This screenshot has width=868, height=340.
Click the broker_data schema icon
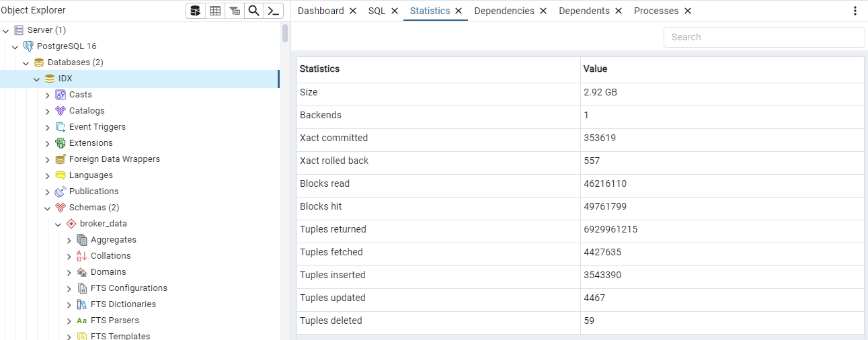point(71,224)
